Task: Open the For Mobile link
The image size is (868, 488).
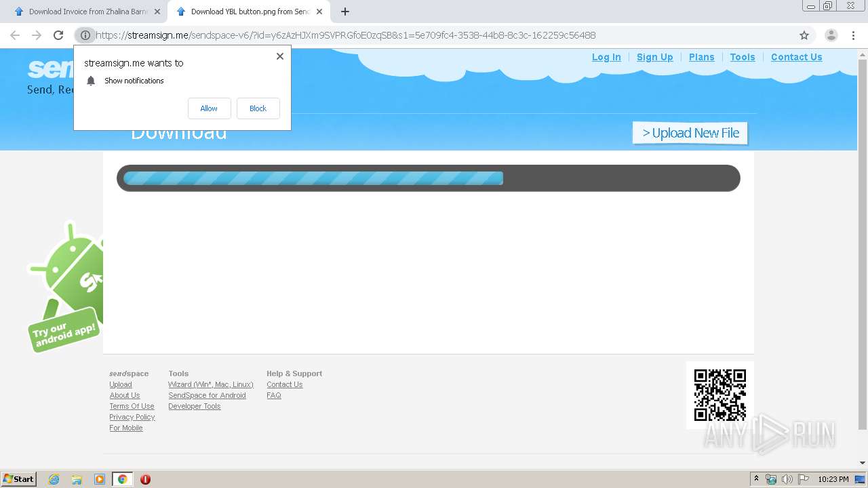Action: click(x=126, y=428)
